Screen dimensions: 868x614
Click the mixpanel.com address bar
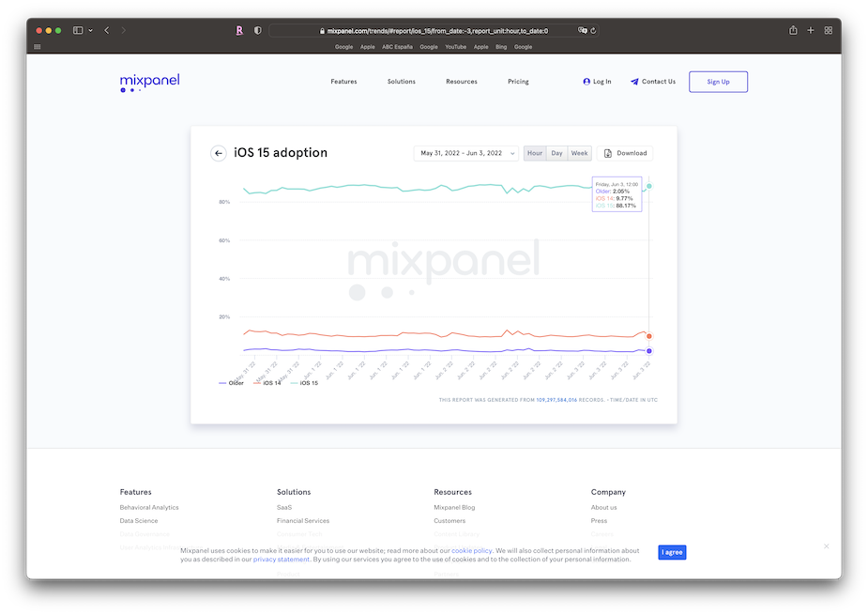point(434,31)
